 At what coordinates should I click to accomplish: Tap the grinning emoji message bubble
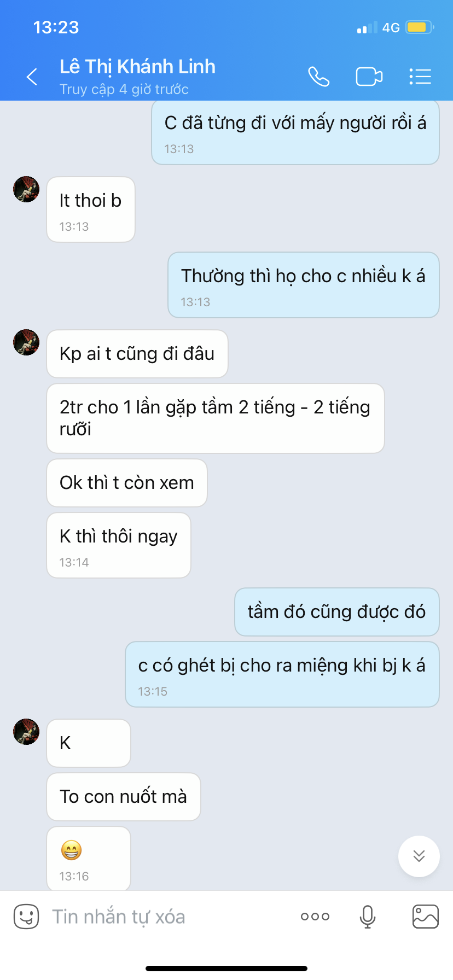89,859
